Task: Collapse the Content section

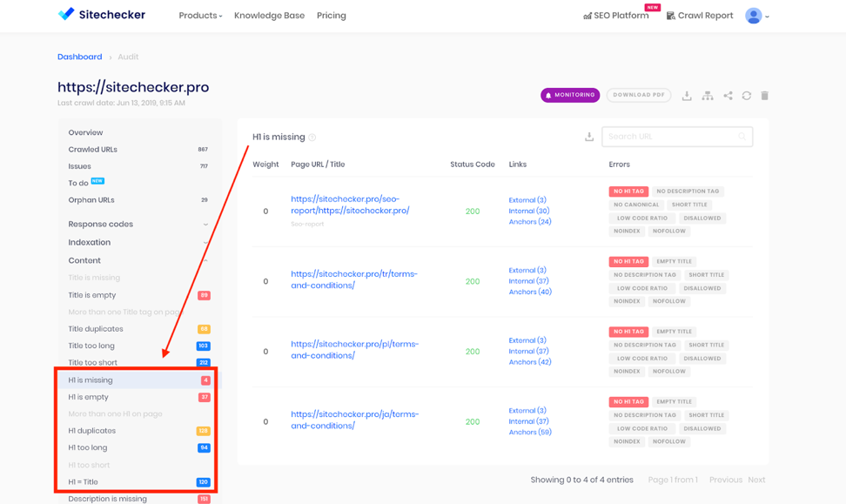Action: 138,260
